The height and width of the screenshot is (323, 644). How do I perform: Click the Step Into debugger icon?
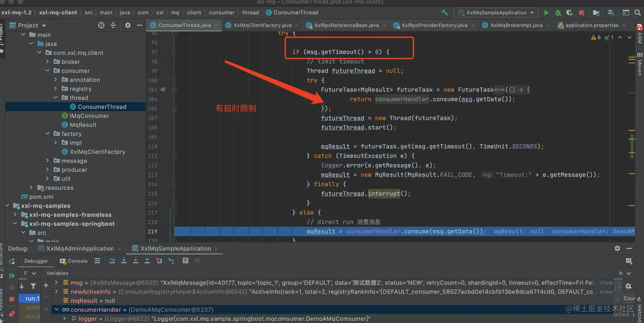click(124, 261)
